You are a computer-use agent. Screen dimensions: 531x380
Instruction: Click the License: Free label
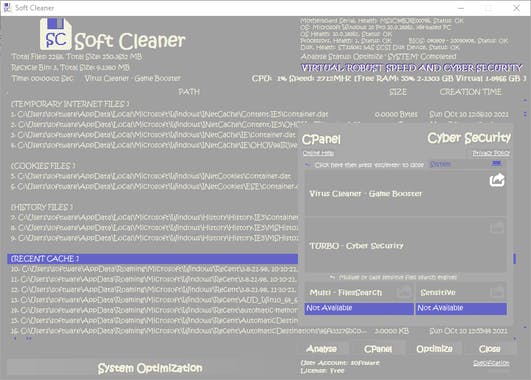(x=322, y=371)
